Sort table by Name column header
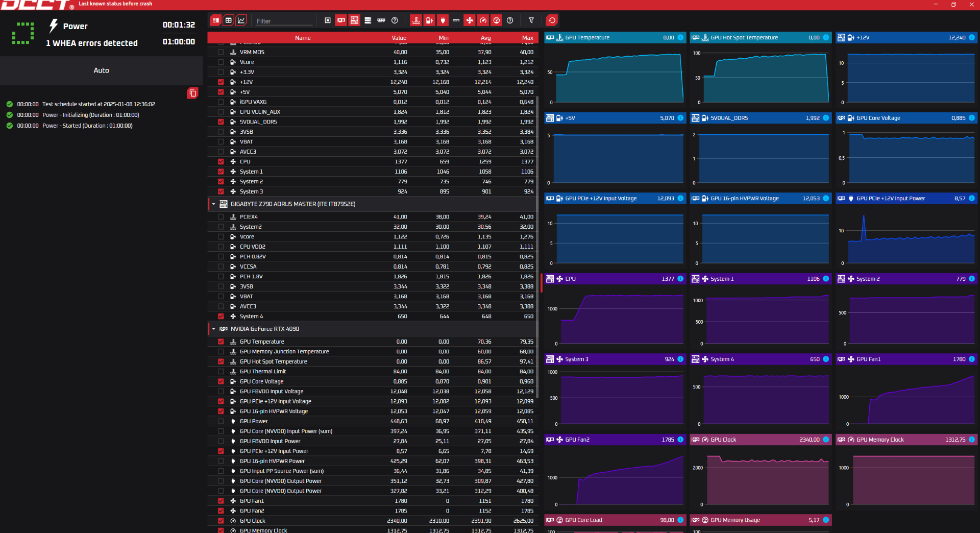Image resolution: width=980 pixels, height=533 pixels. (303, 38)
